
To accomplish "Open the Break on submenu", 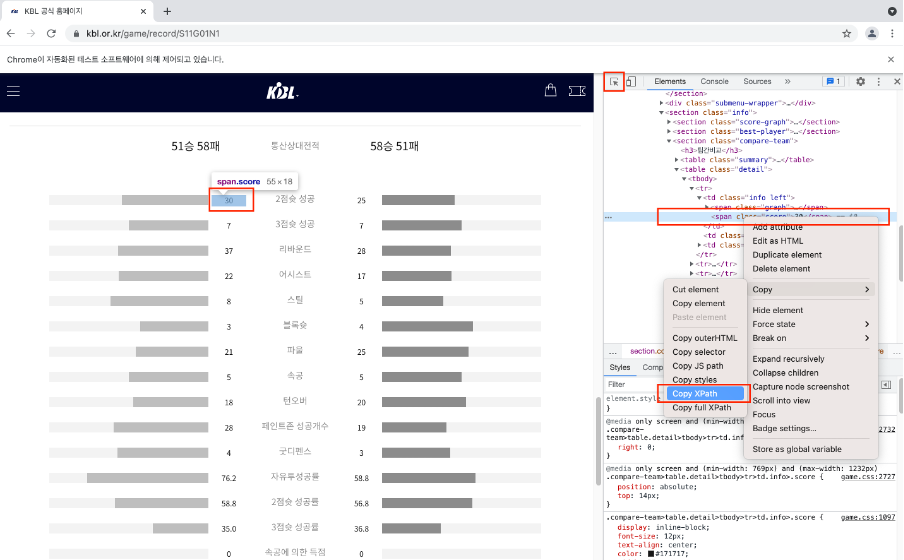I will coord(811,338).
